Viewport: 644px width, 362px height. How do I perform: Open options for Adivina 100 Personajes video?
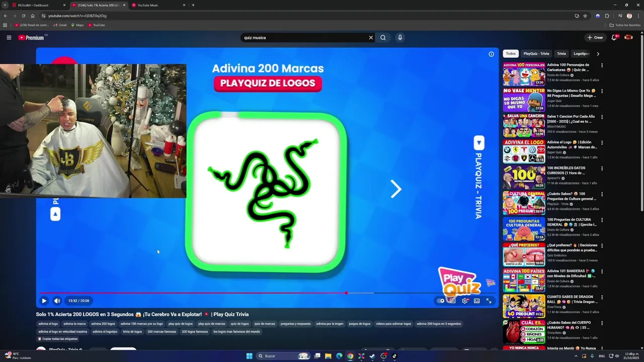[602, 65]
